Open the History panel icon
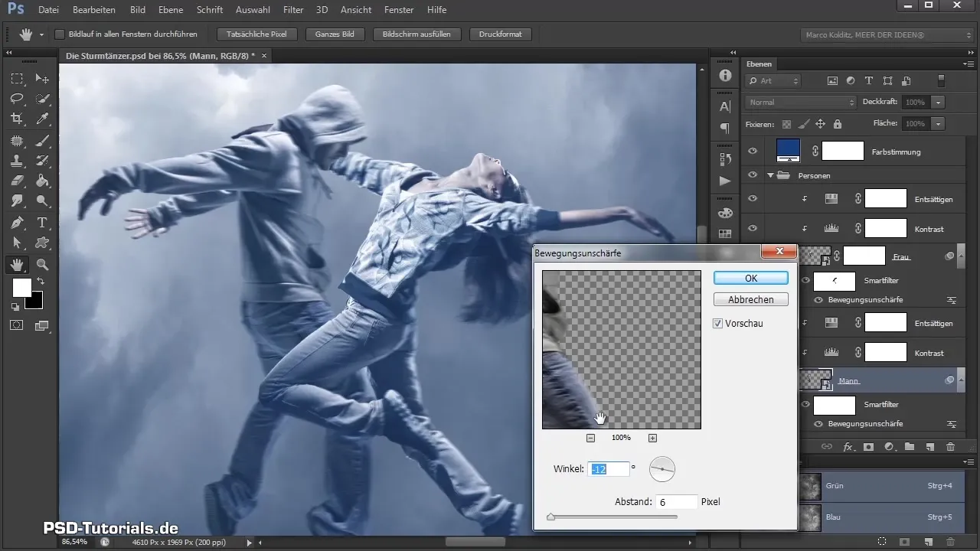980x551 pixels. click(725, 159)
